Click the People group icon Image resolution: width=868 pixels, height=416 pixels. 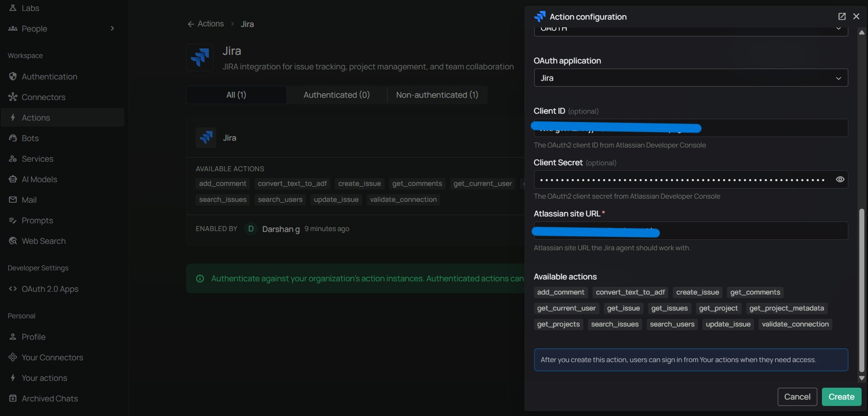[13, 28]
